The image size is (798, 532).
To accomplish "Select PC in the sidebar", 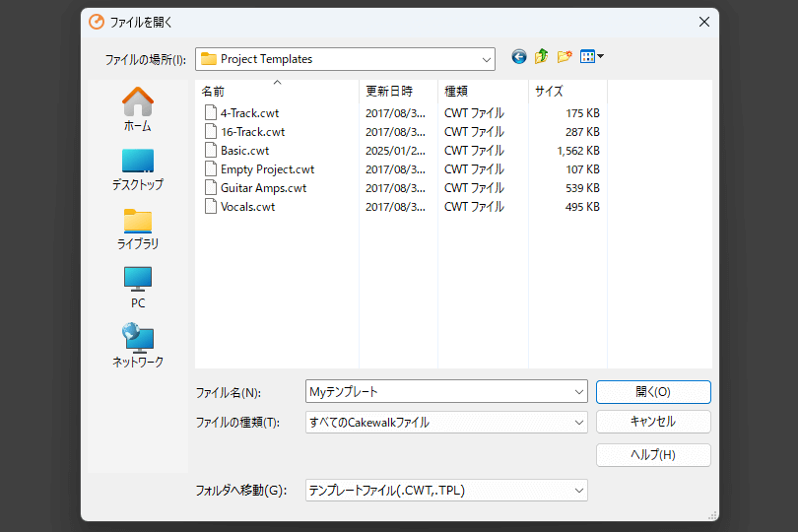I will point(138,287).
